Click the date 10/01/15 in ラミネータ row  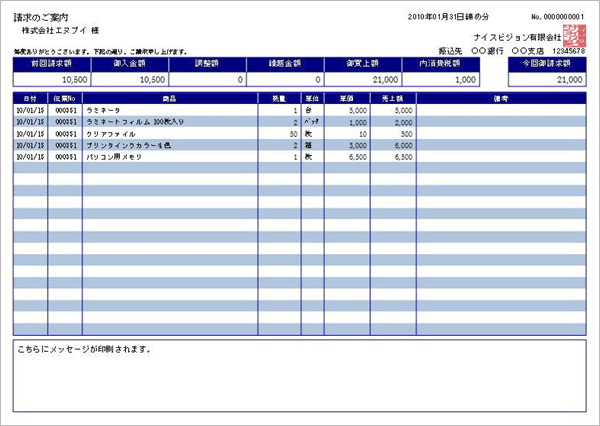30,111
